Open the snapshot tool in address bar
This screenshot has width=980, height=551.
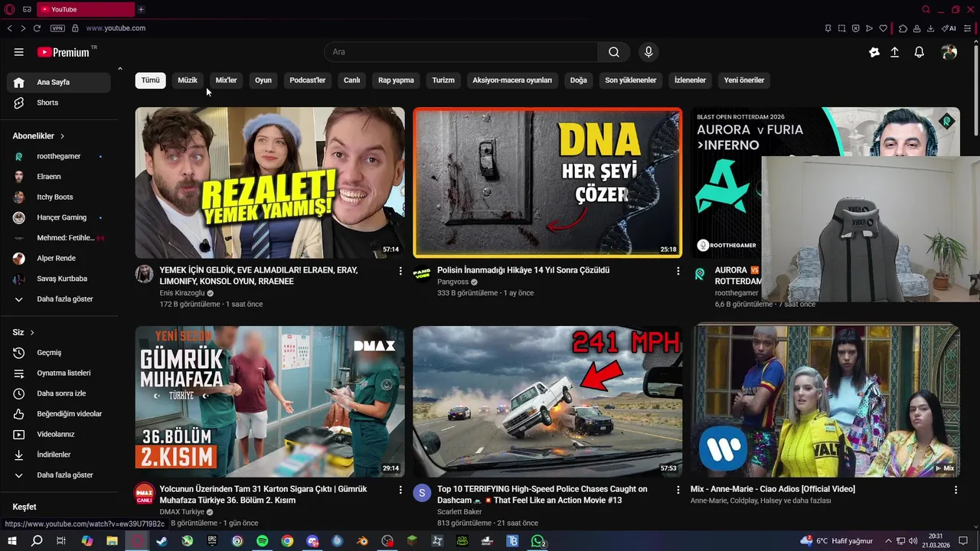[841, 28]
